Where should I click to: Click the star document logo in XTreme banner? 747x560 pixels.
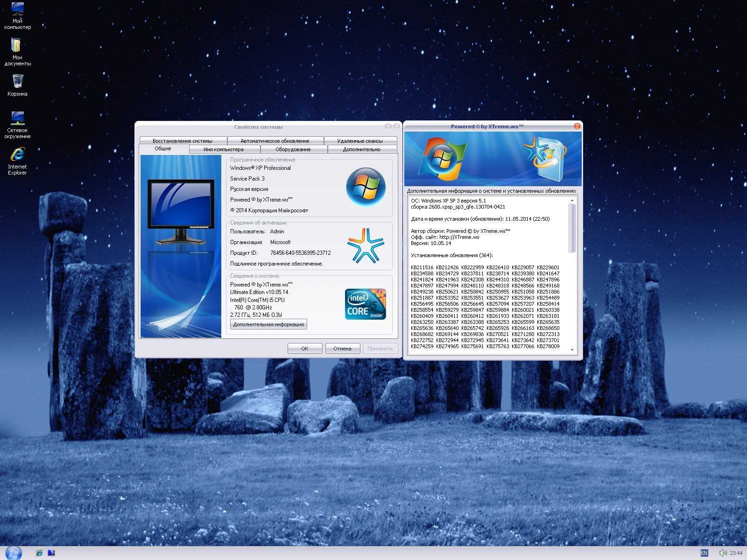(x=545, y=159)
